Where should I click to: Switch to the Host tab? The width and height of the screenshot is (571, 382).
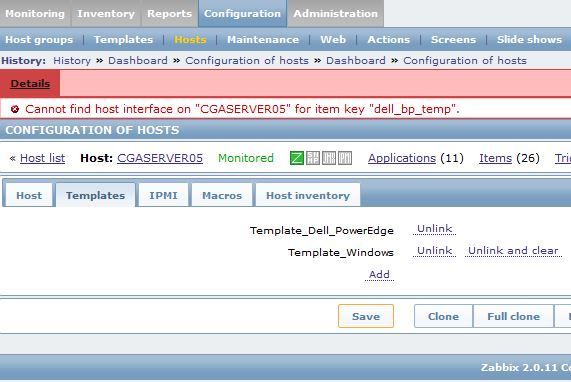click(x=29, y=195)
